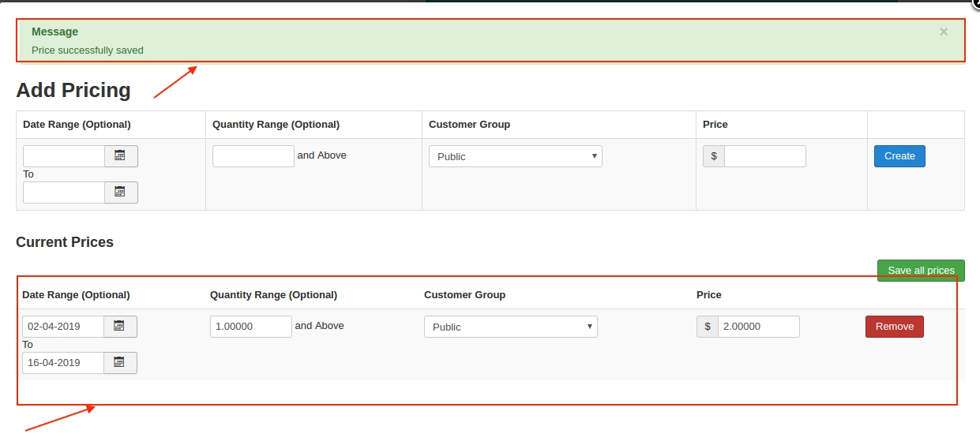Open calendar icon beside 16-04-2019 date
The width and height of the screenshot is (980, 445).
coord(120,363)
